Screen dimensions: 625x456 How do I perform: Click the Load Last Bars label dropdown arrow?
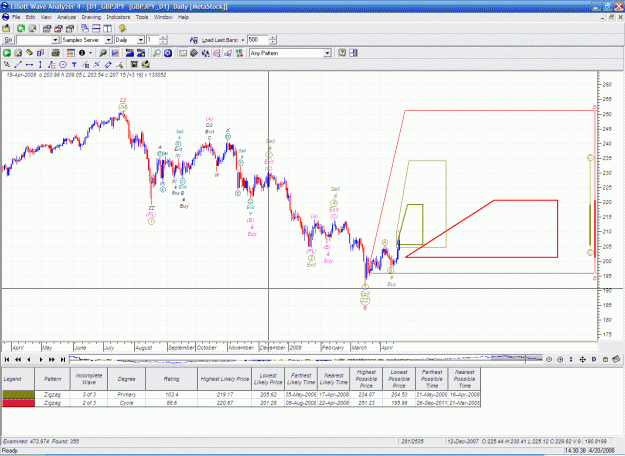(243, 40)
